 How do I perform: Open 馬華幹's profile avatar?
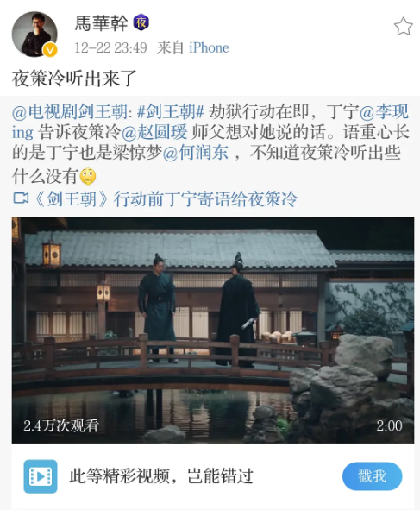(34, 35)
